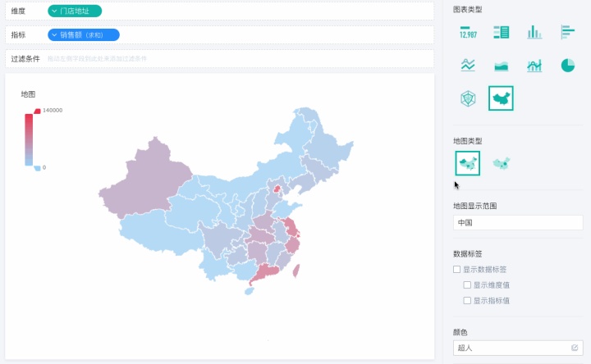
Task: Click the Xinjiang region on the map
Action: [147, 179]
